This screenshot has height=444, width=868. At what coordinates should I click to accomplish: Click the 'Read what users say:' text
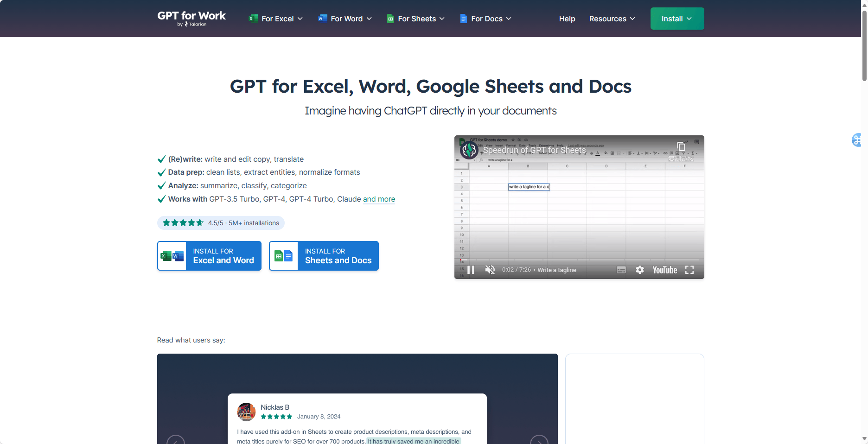(191, 340)
